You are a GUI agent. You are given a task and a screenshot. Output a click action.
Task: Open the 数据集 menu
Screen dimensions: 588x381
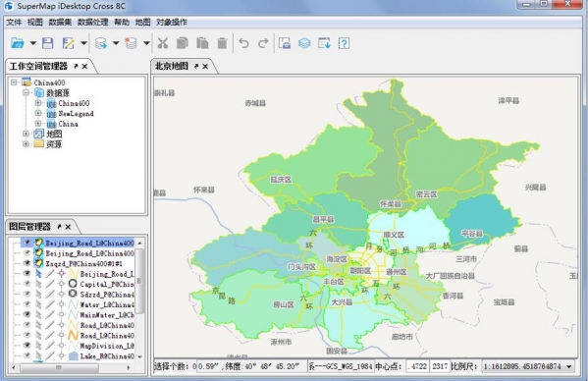click(x=60, y=23)
